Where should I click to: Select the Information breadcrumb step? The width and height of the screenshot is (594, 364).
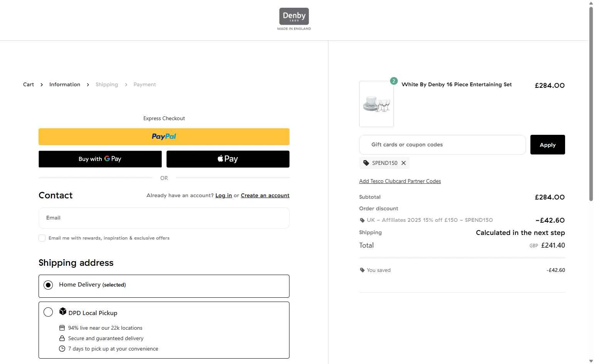tap(65, 84)
